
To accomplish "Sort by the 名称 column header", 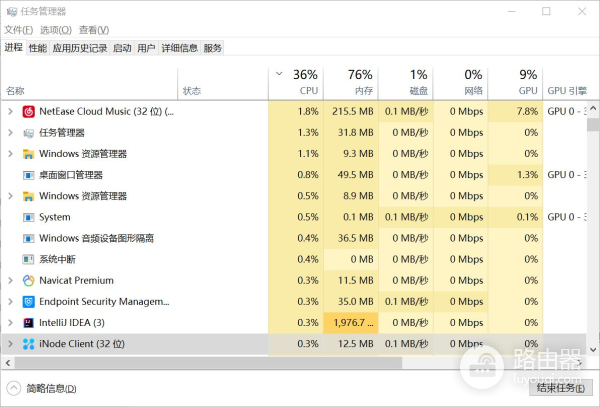I will 90,82.
